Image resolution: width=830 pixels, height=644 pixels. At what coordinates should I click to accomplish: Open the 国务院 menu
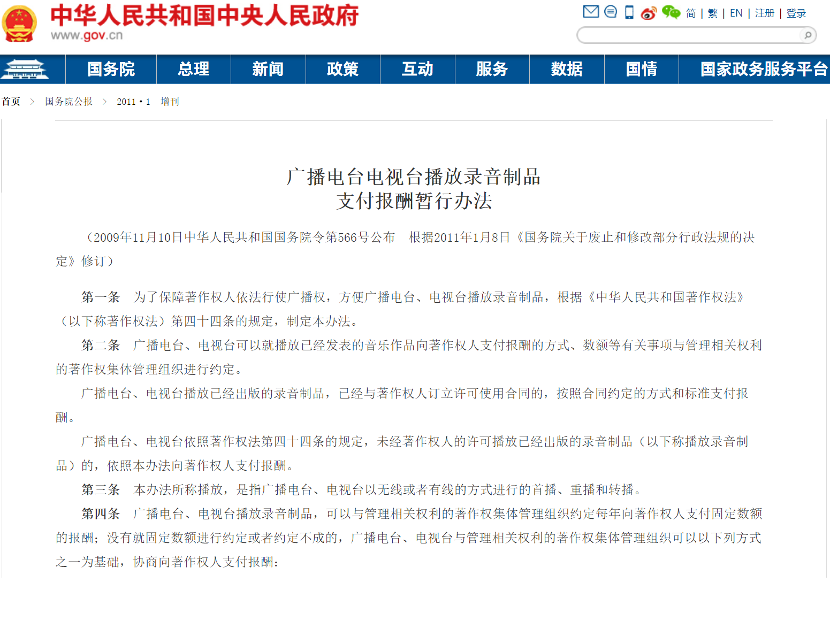coord(111,69)
